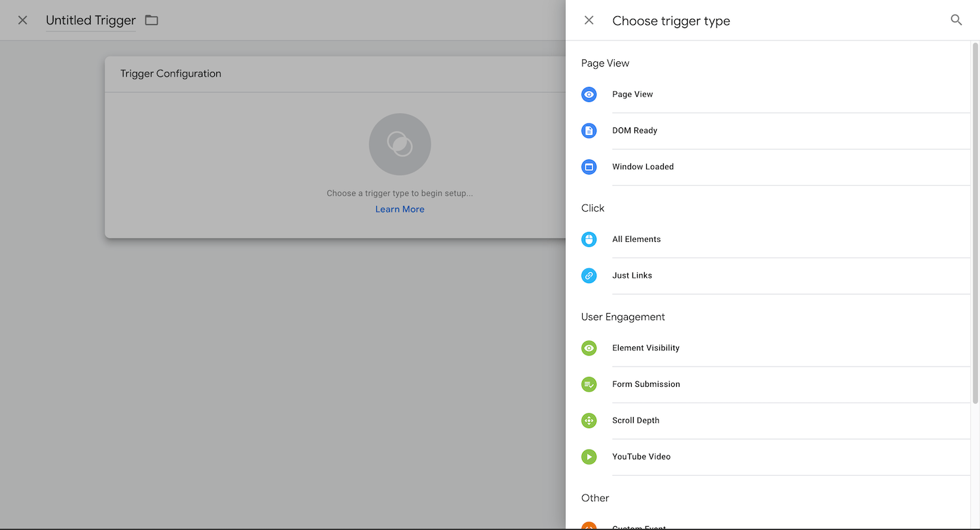This screenshot has width=980, height=530.
Task: Select the Element Visibility green eye icon
Action: (589, 348)
